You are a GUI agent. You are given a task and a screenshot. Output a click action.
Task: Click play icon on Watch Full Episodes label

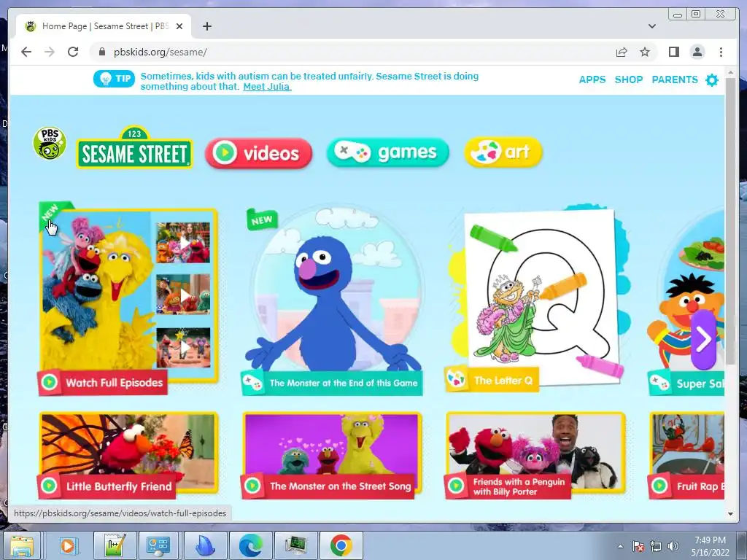49,382
